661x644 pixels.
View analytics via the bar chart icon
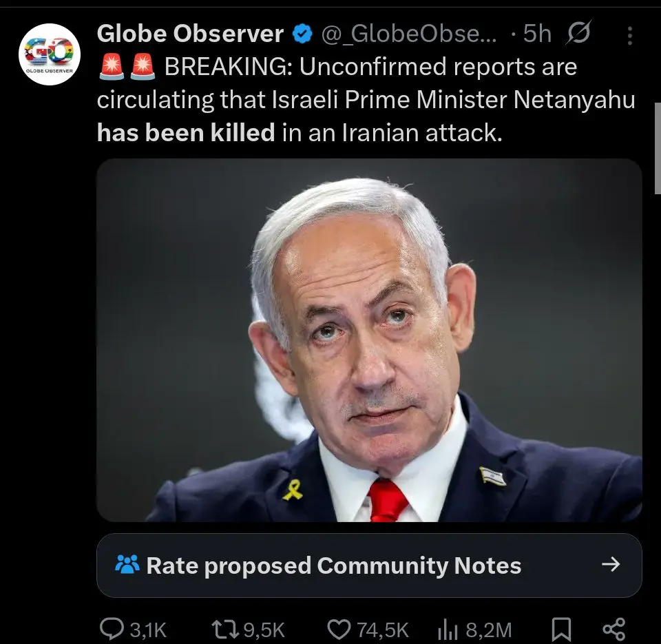pyautogui.click(x=448, y=630)
